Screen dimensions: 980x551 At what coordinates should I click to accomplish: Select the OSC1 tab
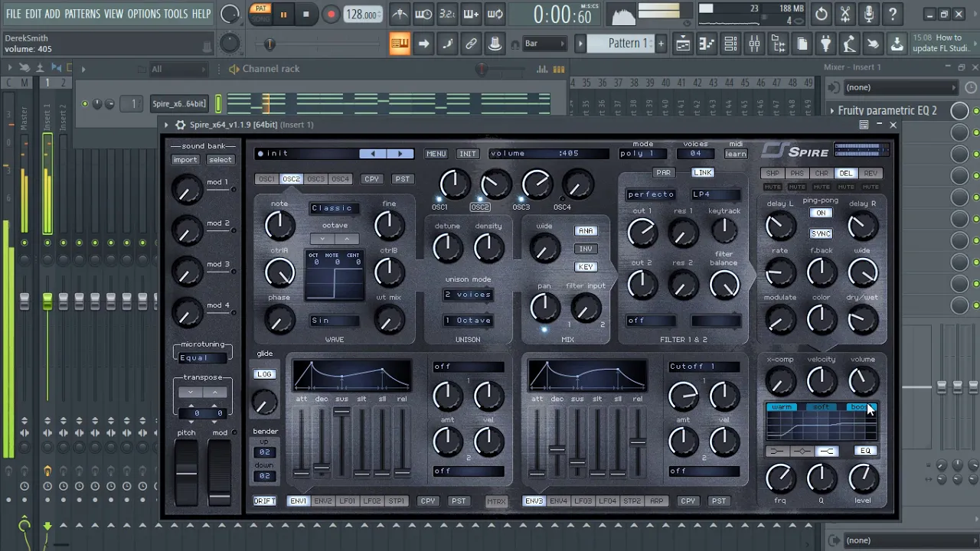click(266, 179)
